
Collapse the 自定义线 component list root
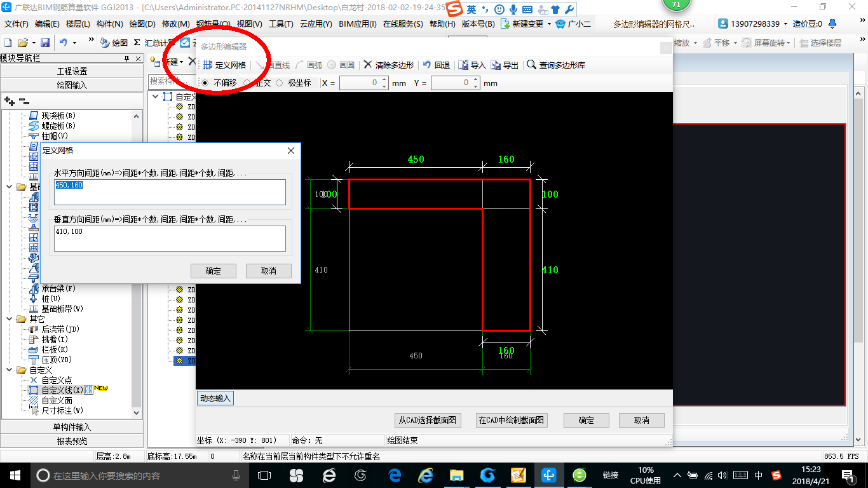click(x=155, y=97)
